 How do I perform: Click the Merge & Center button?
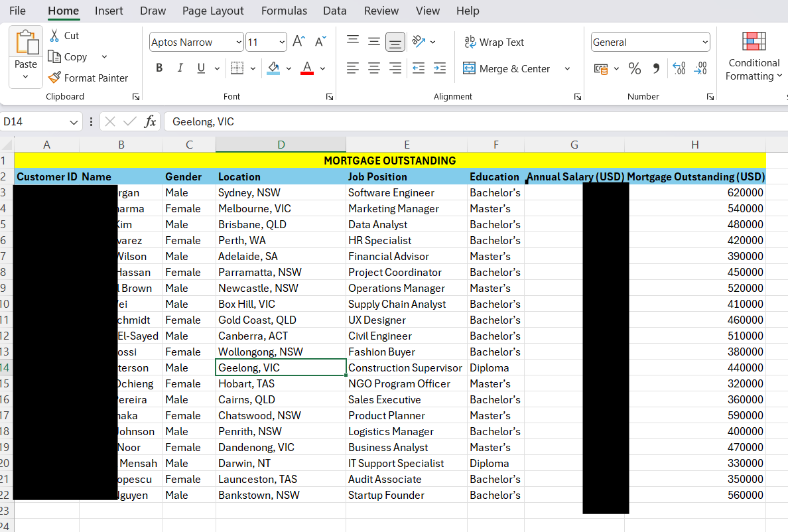[x=506, y=68]
